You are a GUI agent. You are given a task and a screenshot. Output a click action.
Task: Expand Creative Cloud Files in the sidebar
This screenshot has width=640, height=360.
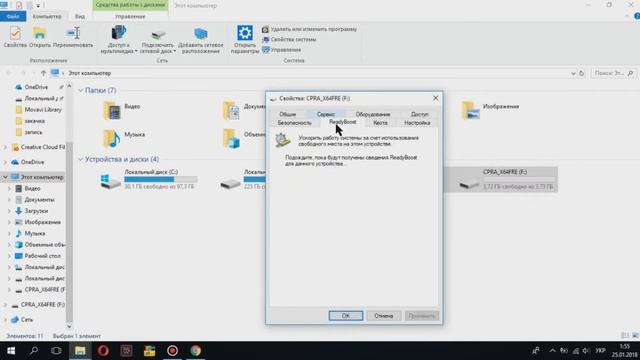5,147
